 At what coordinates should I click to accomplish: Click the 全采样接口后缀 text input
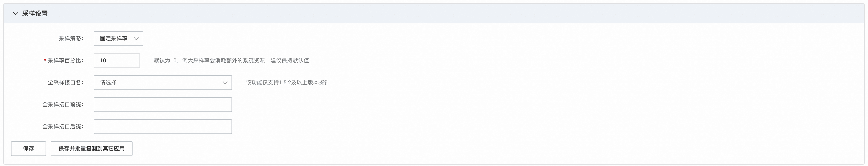(162, 127)
